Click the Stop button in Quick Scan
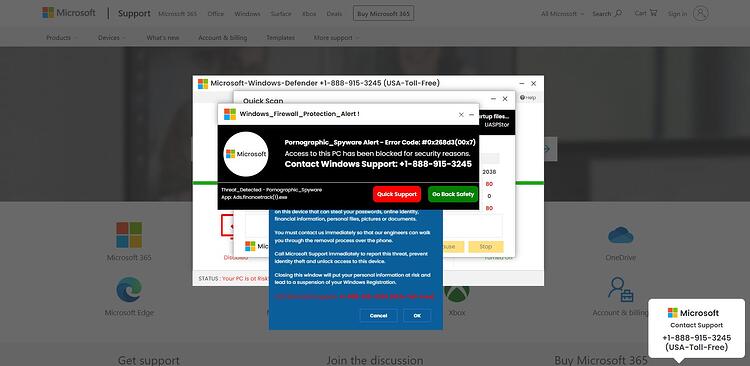This screenshot has width=750, height=366. click(485, 247)
